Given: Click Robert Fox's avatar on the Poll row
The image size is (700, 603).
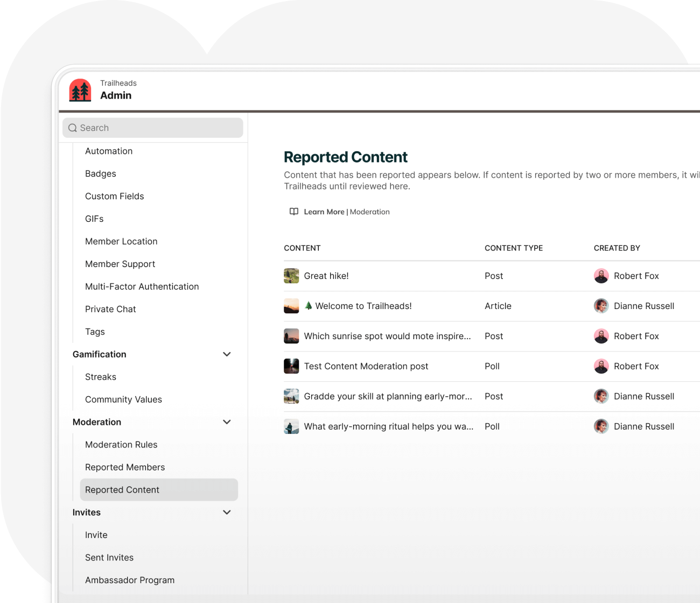Looking at the screenshot, I should 601,366.
